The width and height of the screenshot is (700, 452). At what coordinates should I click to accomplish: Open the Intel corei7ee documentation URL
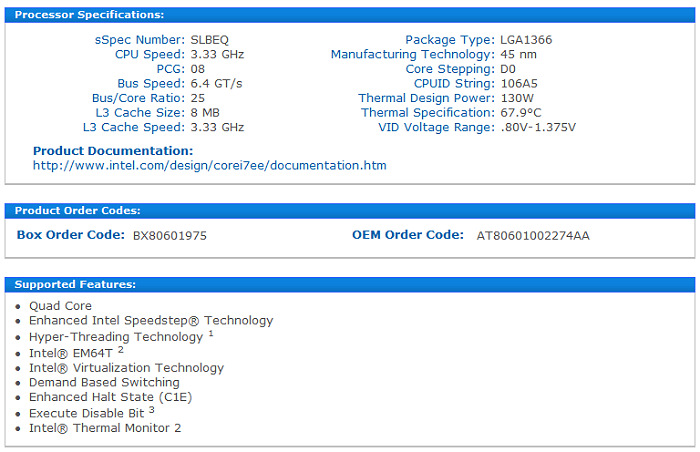[x=209, y=166]
